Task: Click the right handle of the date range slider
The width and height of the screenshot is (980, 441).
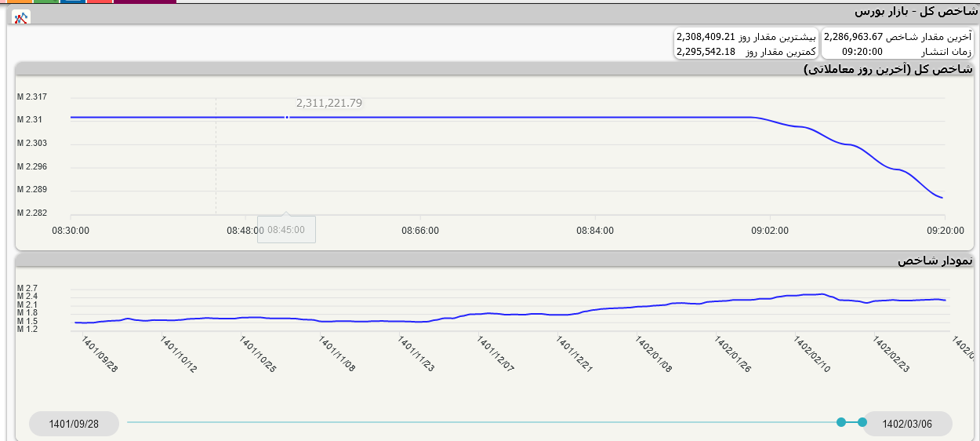Action: click(x=862, y=422)
